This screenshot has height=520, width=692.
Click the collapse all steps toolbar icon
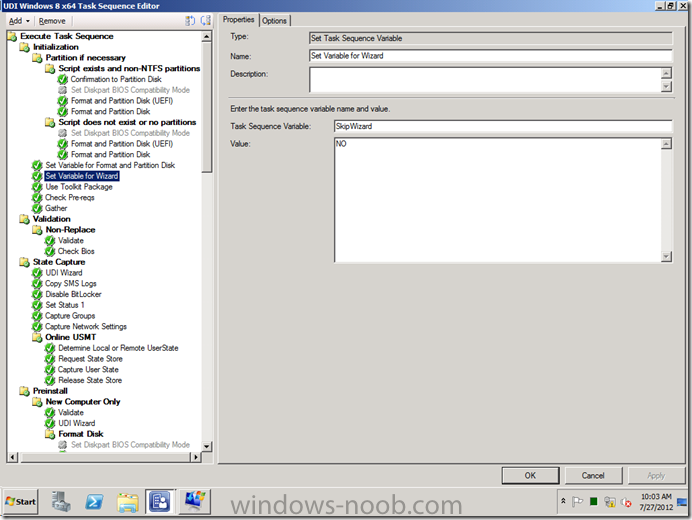pyautogui.click(x=206, y=20)
